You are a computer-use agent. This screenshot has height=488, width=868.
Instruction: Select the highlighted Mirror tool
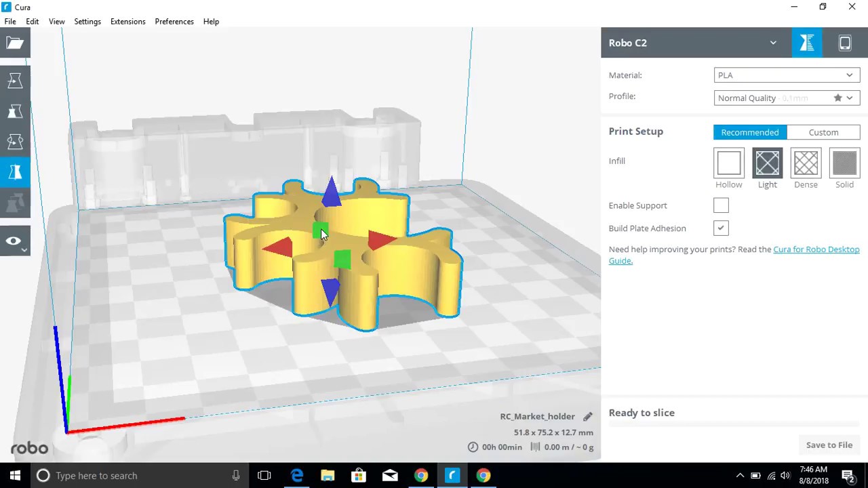(x=15, y=172)
